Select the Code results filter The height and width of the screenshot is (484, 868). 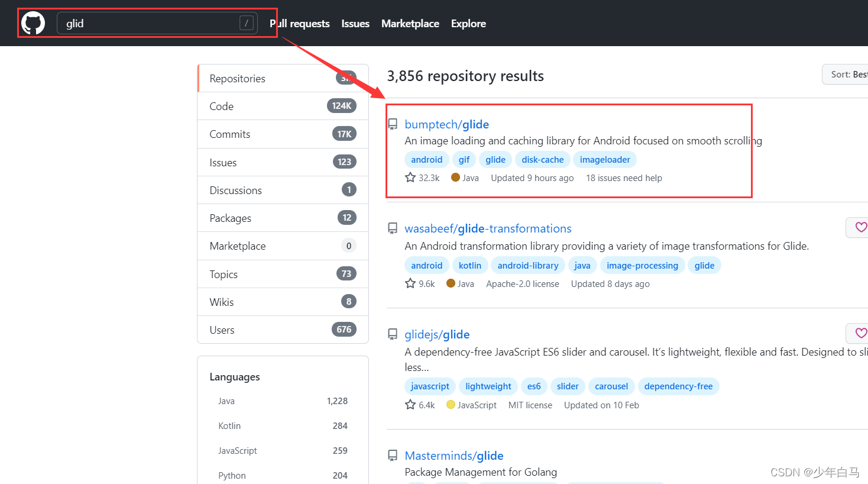point(283,107)
